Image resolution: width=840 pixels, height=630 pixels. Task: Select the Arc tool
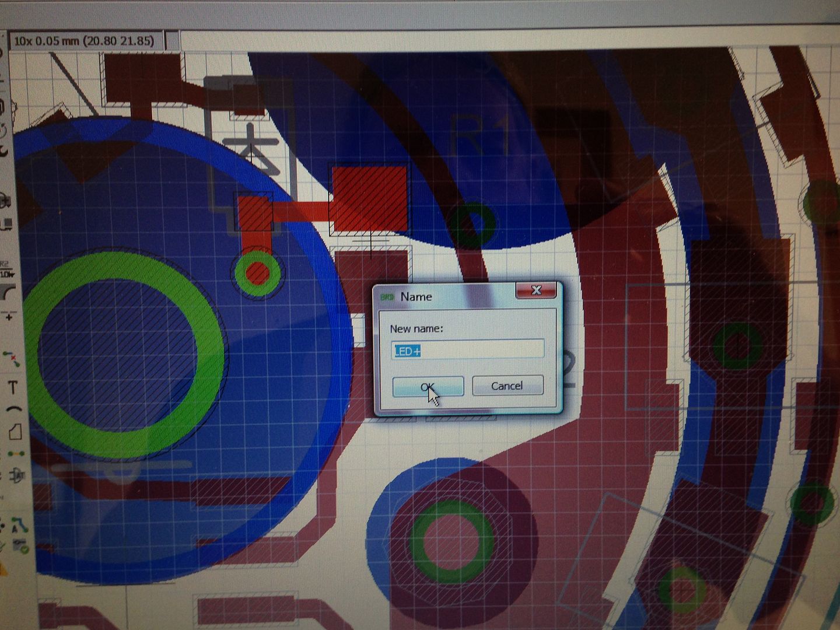point(14,409)
